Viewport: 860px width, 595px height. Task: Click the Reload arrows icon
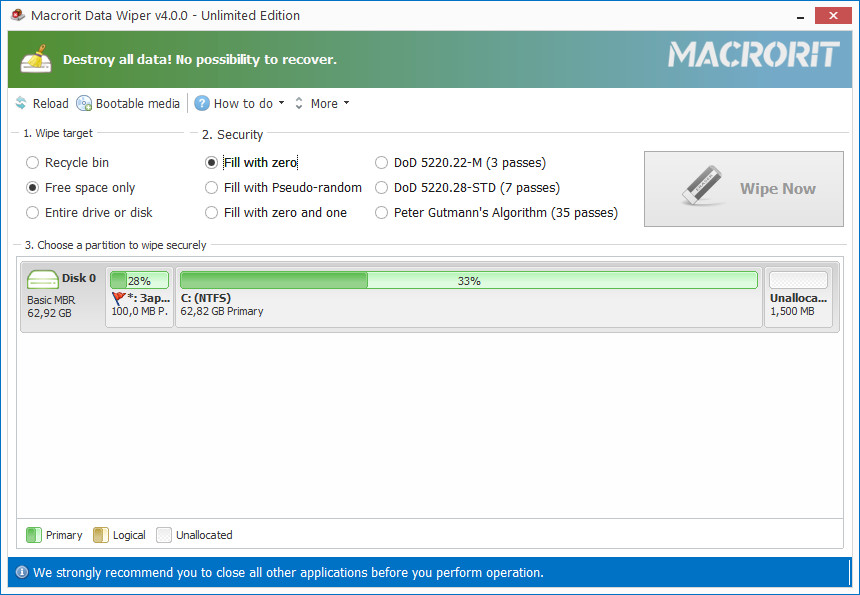click(x=21, y=103)
